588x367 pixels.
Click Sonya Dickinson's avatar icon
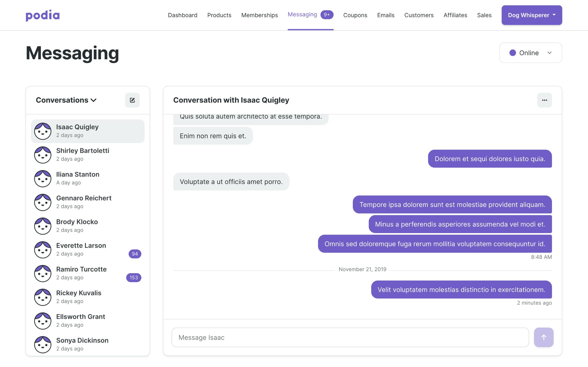tap(43, 345)
